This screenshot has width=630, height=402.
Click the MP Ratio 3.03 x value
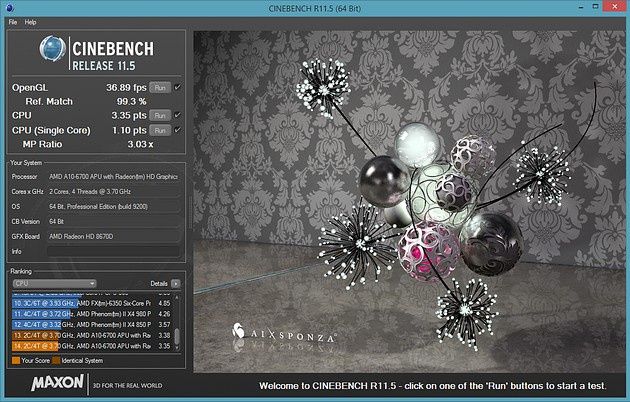(140, 144)
